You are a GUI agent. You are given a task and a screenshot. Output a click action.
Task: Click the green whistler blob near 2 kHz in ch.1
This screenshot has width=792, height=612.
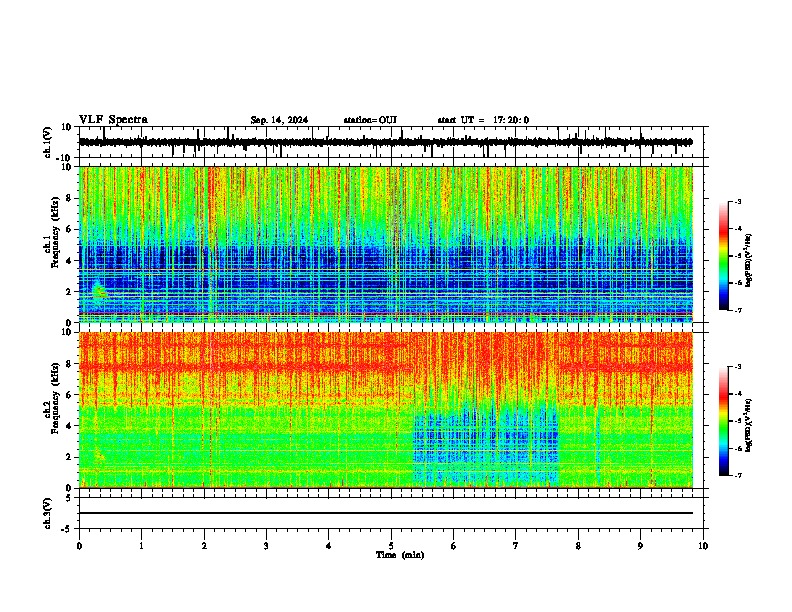(100, 291)
